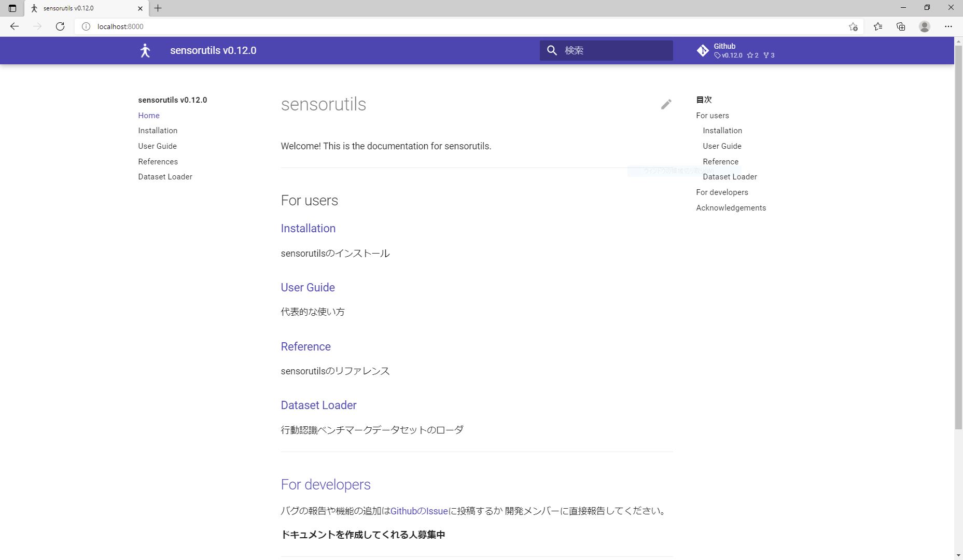Select the sensorutils v0.12.0 browser tab
This screenshot has height=560, width=963.
click(86, 8)
